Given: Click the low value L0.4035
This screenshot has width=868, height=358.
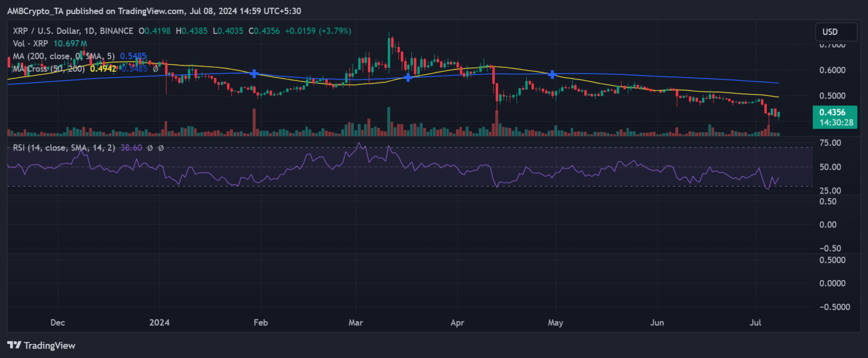Looking at the screenshot, I should 228,31.
